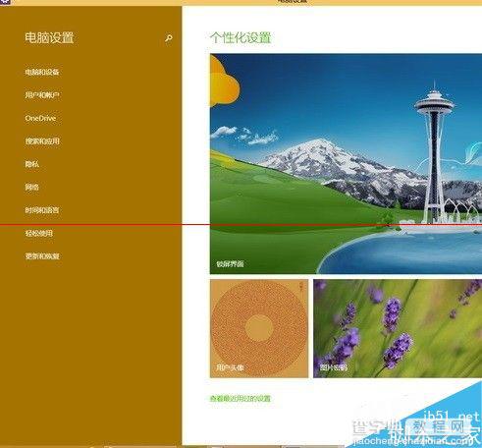482x448 pixels.
Task: Open the 锁屏界面 lock screen picture
Action: click(x=346, y=164)
